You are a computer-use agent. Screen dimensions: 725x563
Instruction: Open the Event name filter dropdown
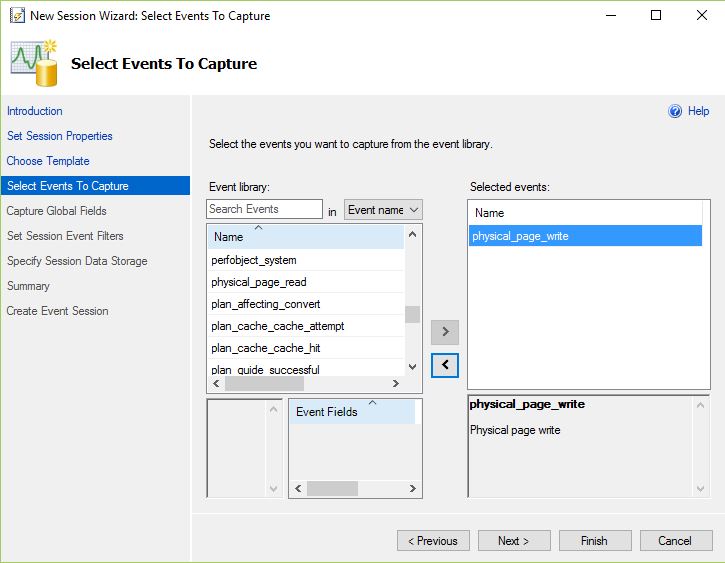pyautogui.click(x=383, y=210)
